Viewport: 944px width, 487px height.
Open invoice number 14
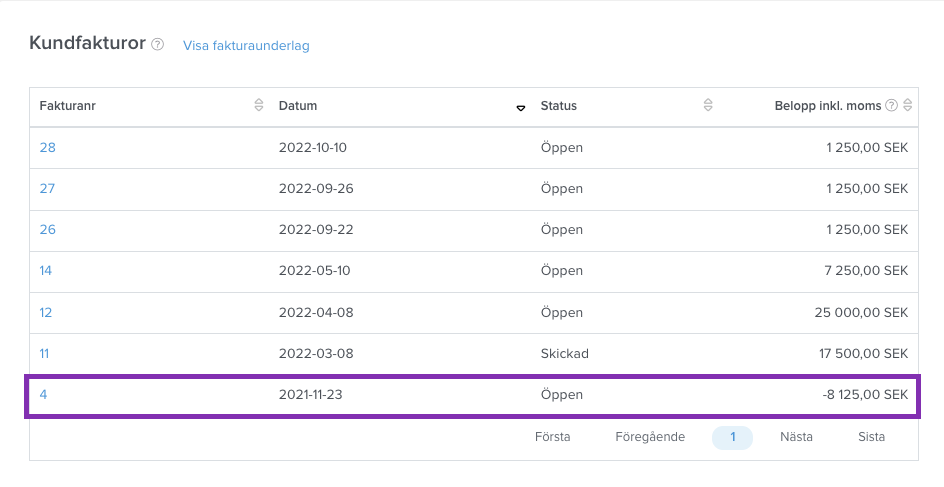pos(46,270)
